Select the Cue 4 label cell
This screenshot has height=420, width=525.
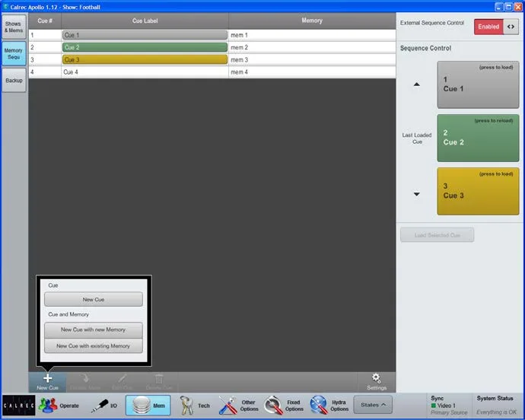(145, 72)
